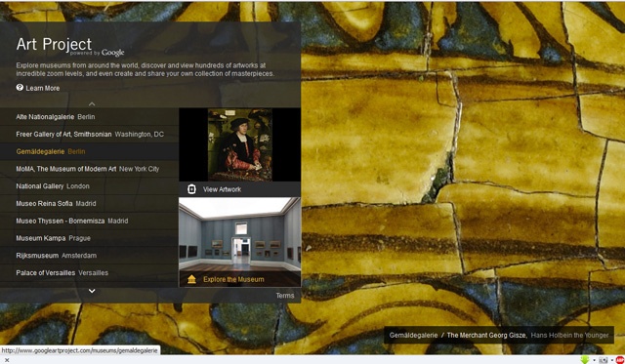This screenshot has height=364, width=625.
Task: Click the View Artwork frame icon
Action: coord(191,189)
